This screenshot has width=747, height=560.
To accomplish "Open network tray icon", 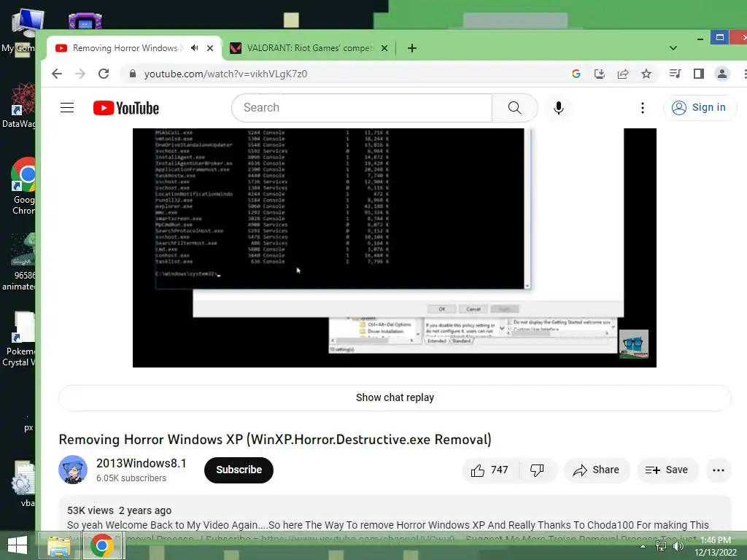I will coord(661,546).
